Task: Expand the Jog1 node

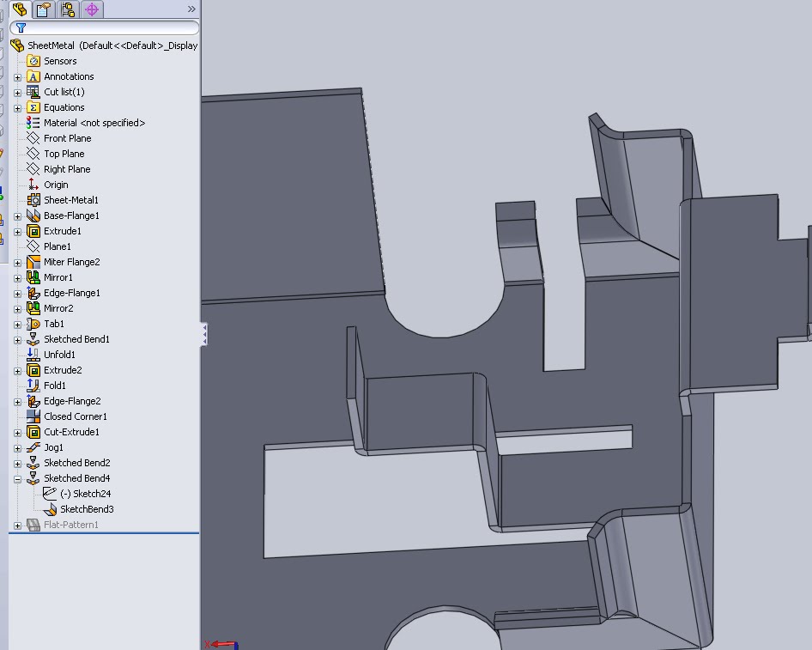Action: tap(18, 448)
